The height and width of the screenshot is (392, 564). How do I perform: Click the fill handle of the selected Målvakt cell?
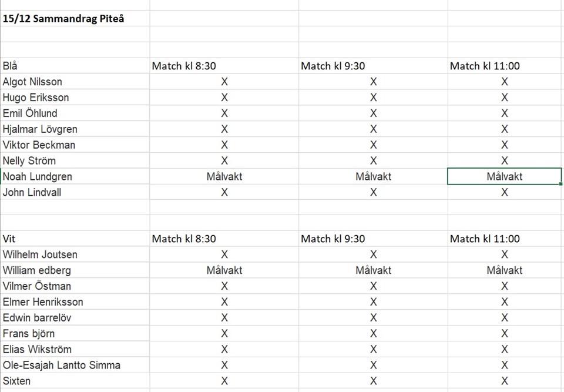(561, 184)
